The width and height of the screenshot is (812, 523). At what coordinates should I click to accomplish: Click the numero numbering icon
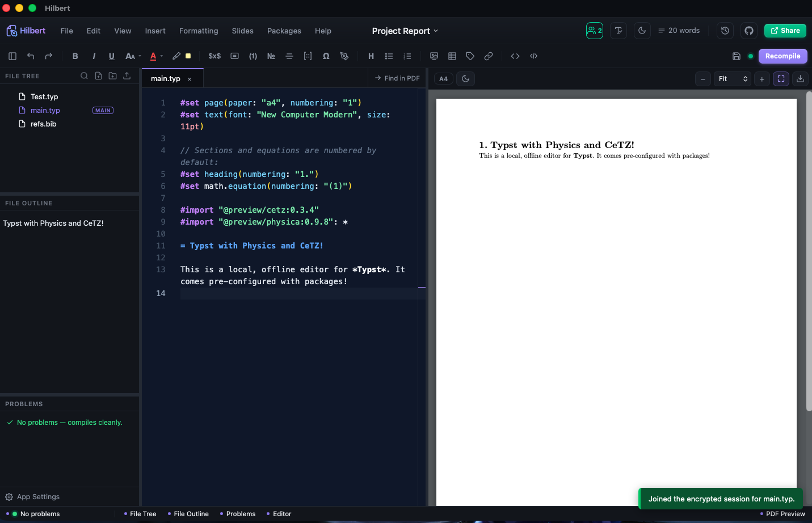(x=271, y=56)
